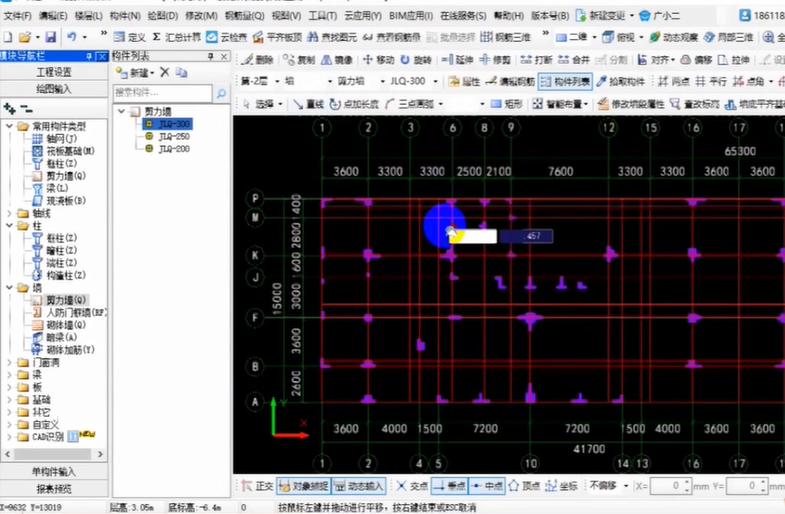
Task: Expand the CAD识别 folder
Action: [x=10, y=437]
